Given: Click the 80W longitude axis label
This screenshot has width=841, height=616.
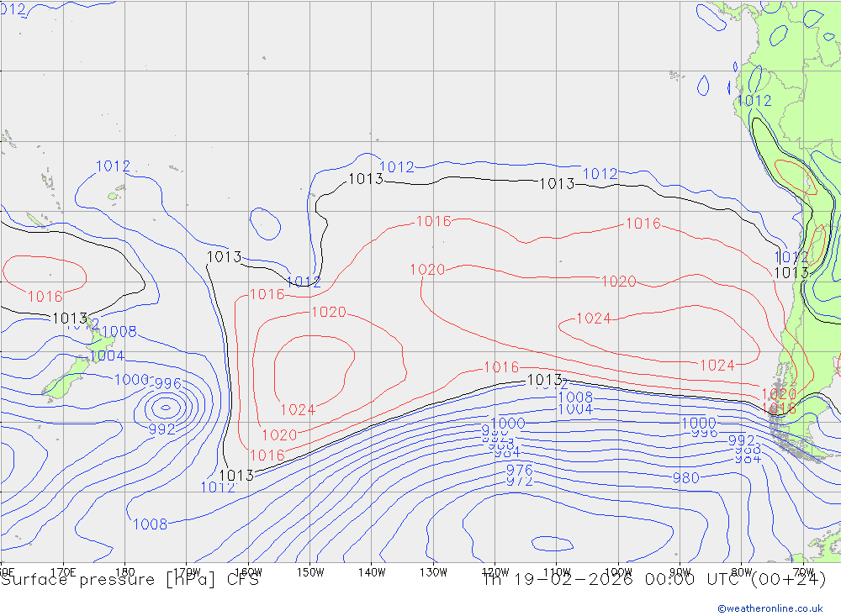Looking at the screenshot, I should 742,572.
